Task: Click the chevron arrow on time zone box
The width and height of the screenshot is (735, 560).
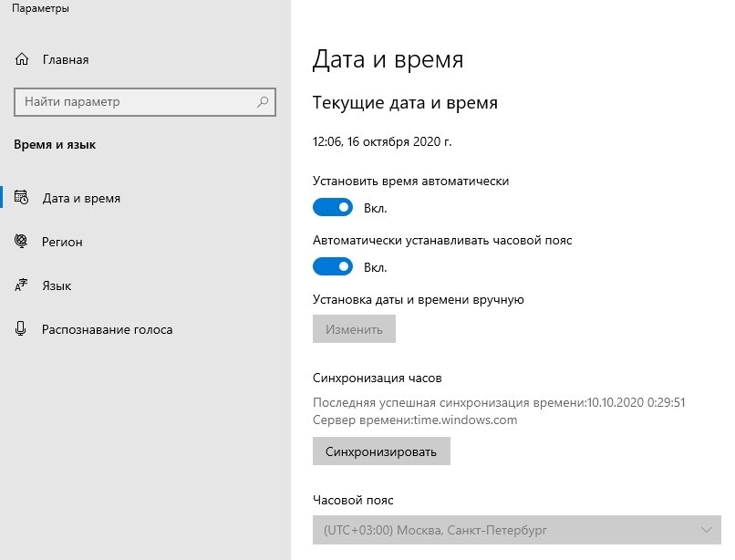Action: coord(707,530)
